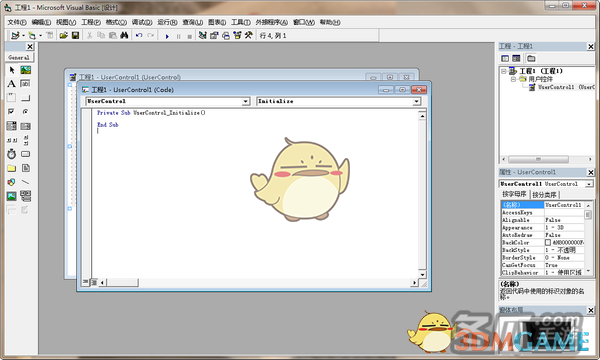Select the FileListBox control tool
This screenshot has height=360, width=600.
(x=26, y=168)
